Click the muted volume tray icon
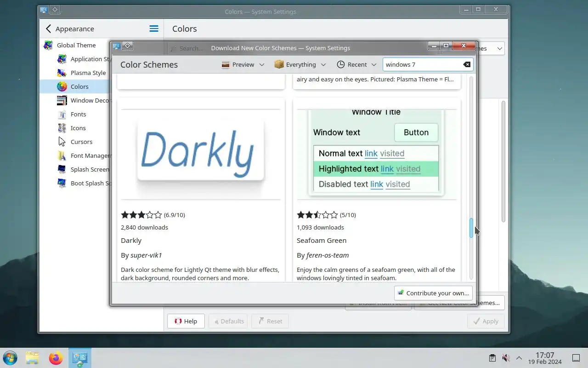Viewport: 588px width, 368px height. [506, 358]
